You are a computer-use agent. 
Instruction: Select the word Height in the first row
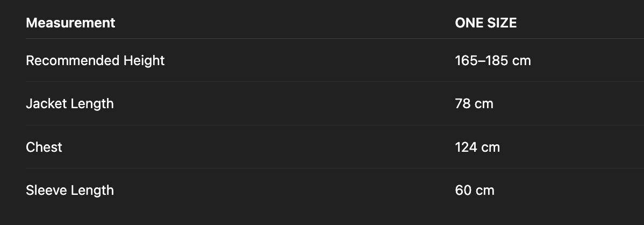[144, 60]
